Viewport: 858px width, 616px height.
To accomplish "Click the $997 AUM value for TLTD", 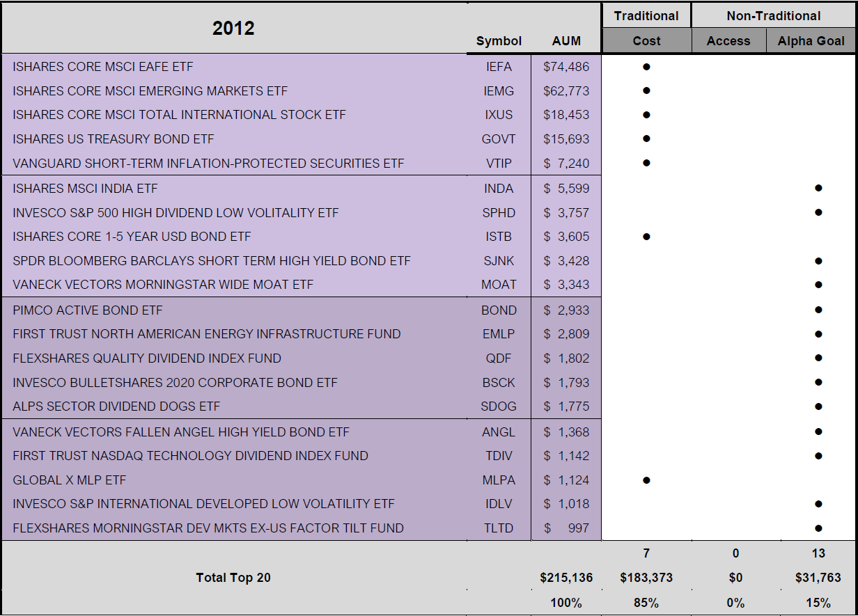I will pyautogui.click(x=566, y=528).
